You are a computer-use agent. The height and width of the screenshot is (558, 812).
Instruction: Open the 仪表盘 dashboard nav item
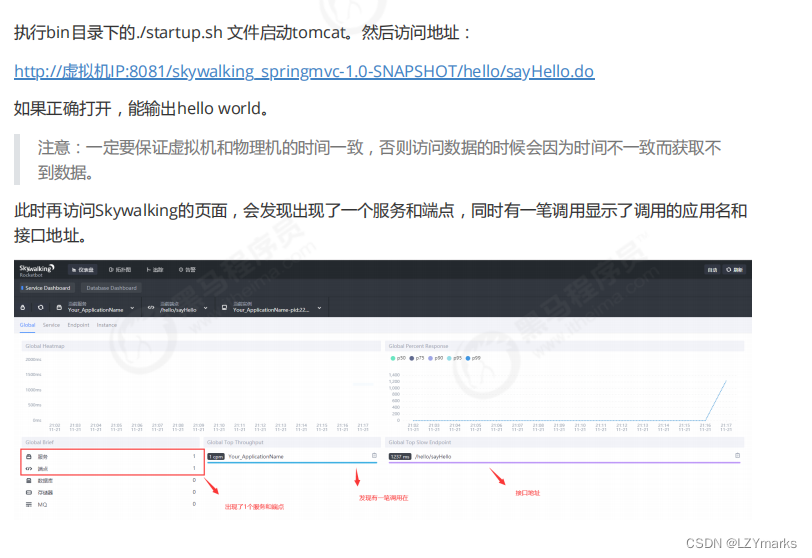pos(83,270)
